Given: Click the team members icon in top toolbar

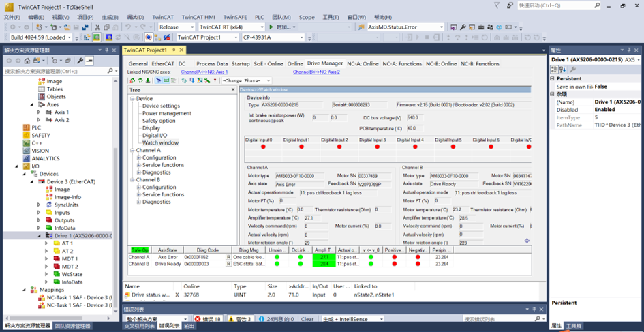Looking at the screenshot, I should (x=490, y=27).
